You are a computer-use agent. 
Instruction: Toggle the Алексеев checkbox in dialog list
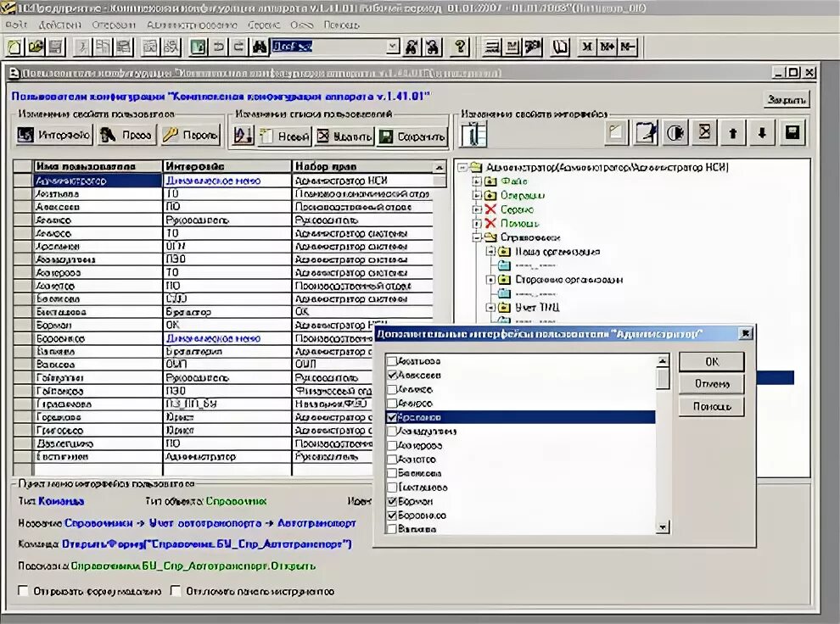pyautogui.click(x=392, y=375)
